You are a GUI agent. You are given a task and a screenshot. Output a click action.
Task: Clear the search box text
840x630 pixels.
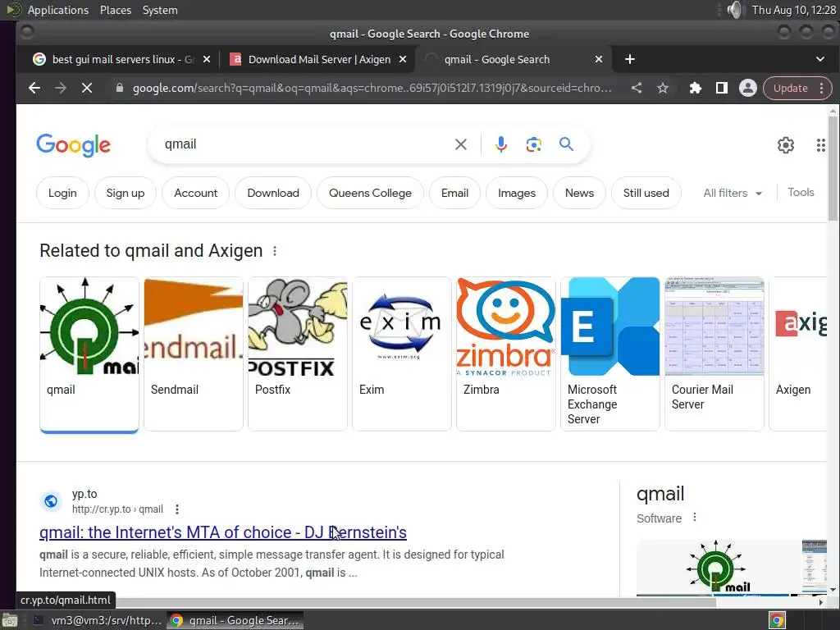(461, 144)
